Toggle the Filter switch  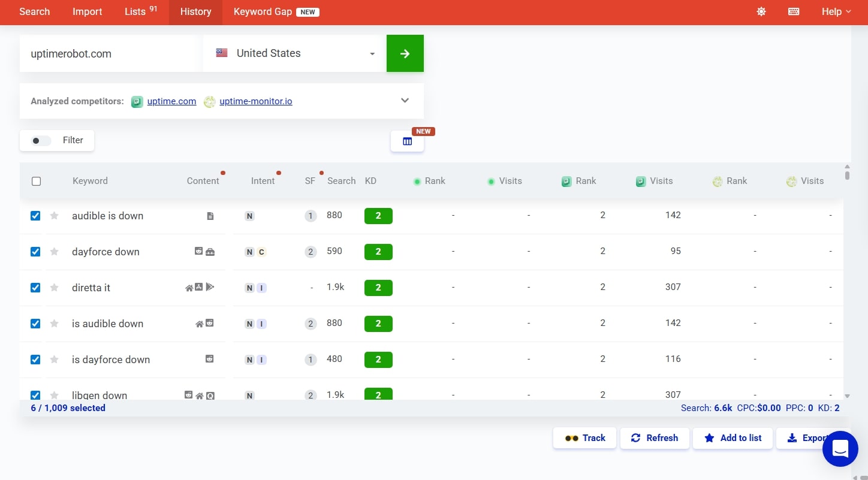40,140
